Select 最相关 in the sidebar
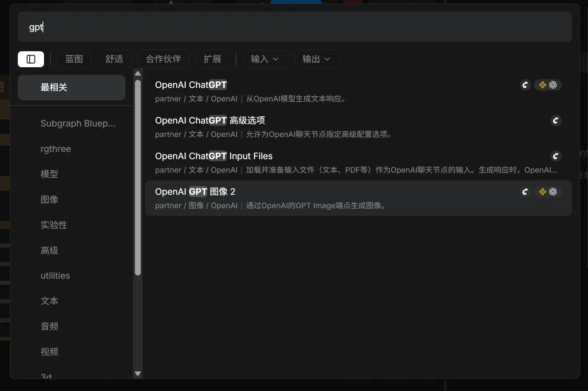The height and width of the screenshot is (391, 588). (72, 88)
